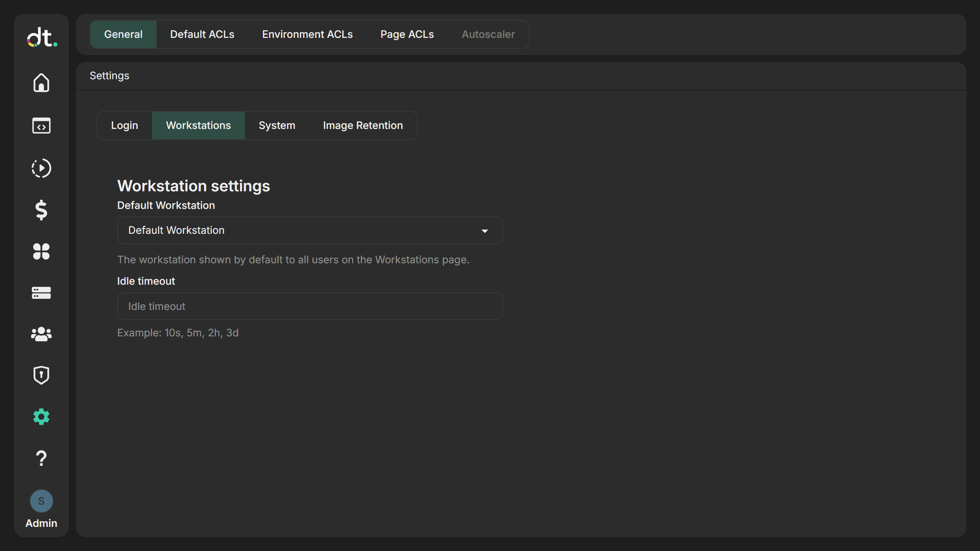
Task: Click the Workstation settings heading
Action: (194, 186)
